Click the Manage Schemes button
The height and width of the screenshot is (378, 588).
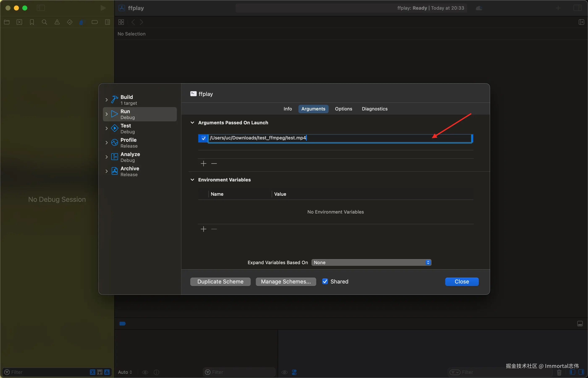point(286,282)
